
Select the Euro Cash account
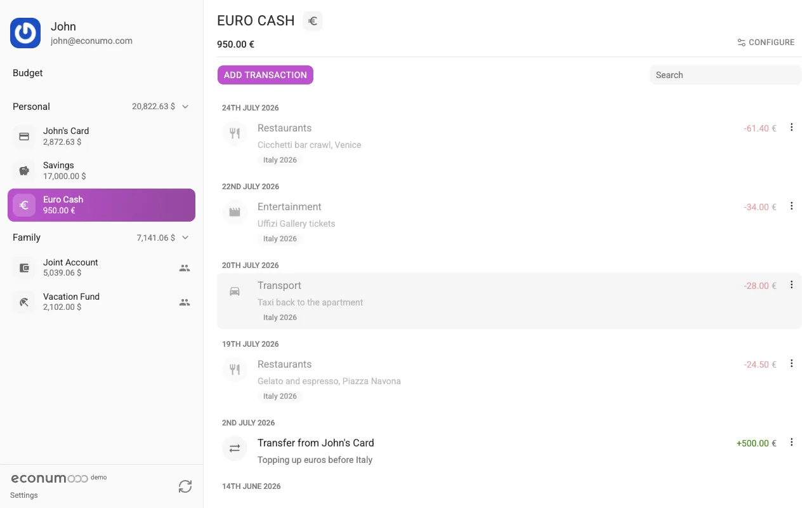pyautogui.click(x=101, y=205)
